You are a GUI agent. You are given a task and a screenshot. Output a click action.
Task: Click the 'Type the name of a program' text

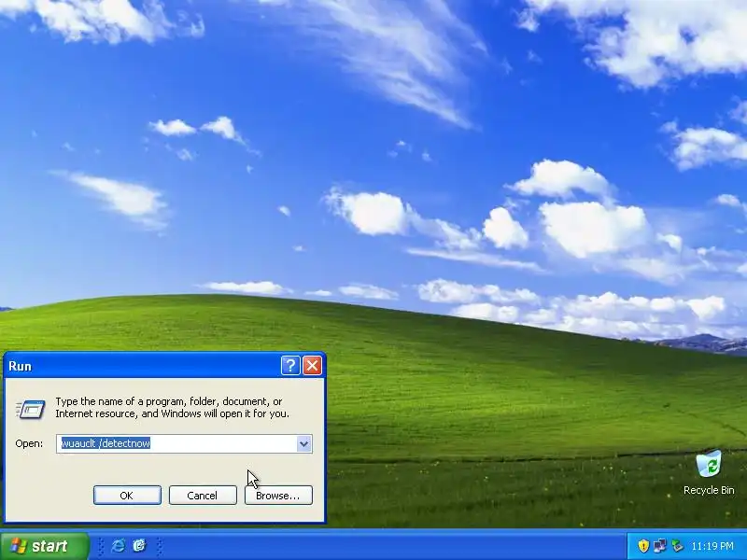coord(172,408)
